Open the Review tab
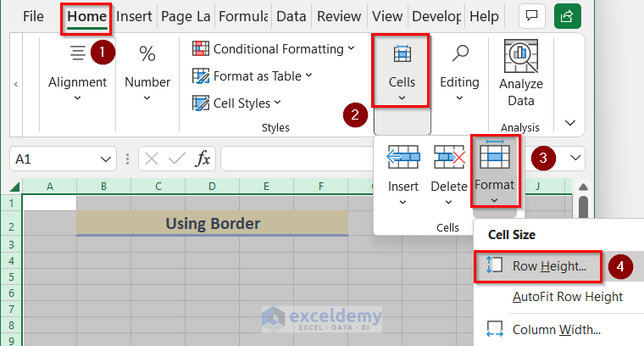Screen dimensions: 644x346 339,16
